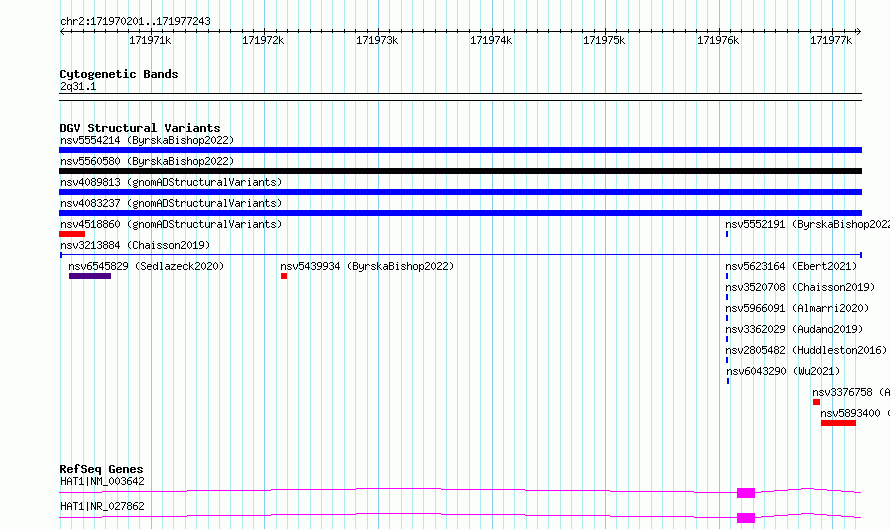This screenshot has height=529, width=890.
Task: Open variant nsv5552191 label
Action: pyautogui.click(x=807, y=224)
